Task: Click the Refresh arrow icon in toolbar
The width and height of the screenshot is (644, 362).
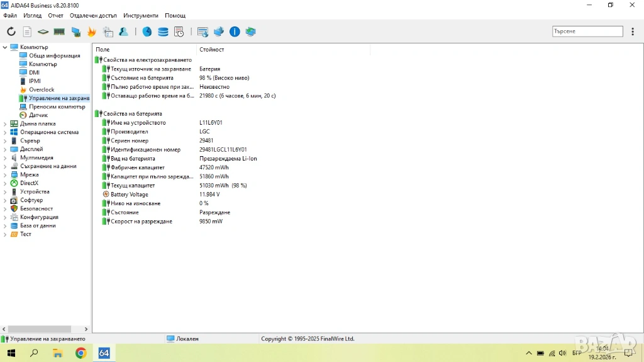Action: (x=11, y=31)
